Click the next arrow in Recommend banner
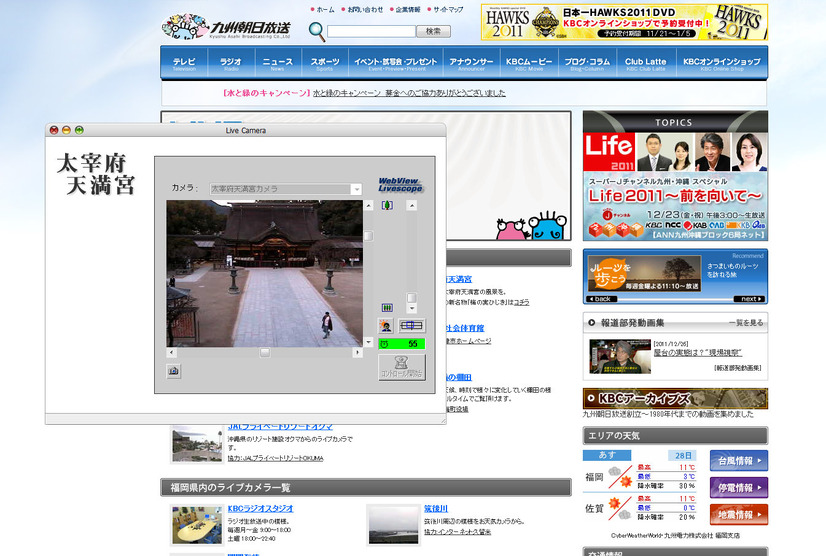The height and width of the screenshot is (556, 826). point(750,299)
